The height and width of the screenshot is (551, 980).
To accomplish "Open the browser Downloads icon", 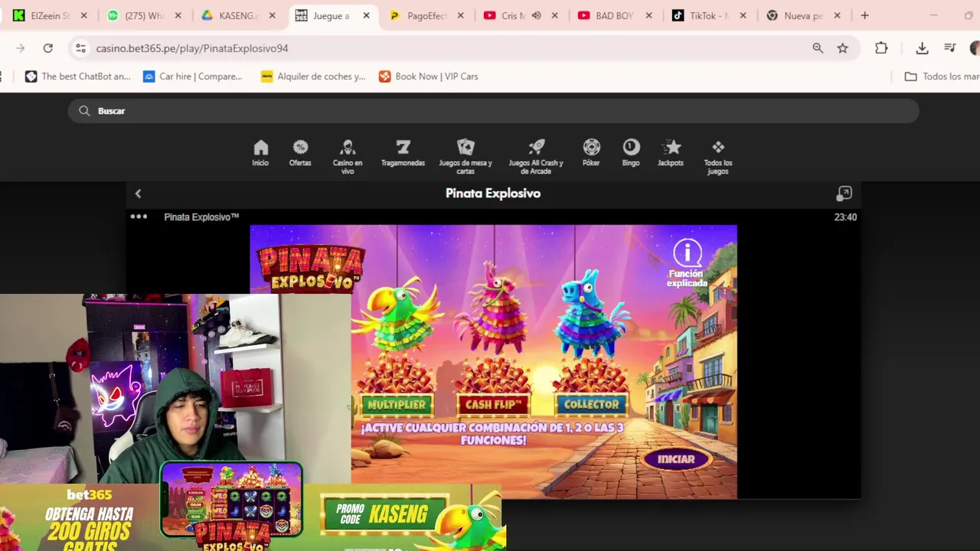I will (x=922, y=48).
